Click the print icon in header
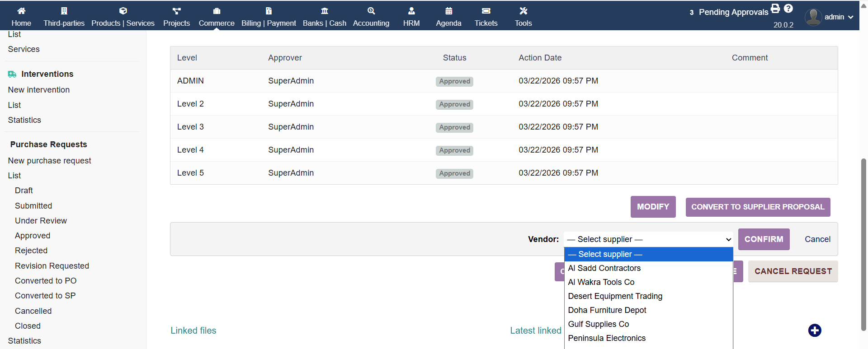 pyautogui.click(x=775, y=8)
